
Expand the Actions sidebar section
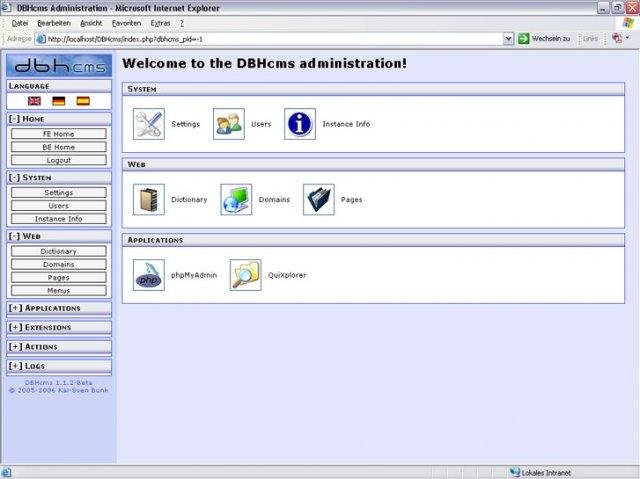(x=15, y=346)
